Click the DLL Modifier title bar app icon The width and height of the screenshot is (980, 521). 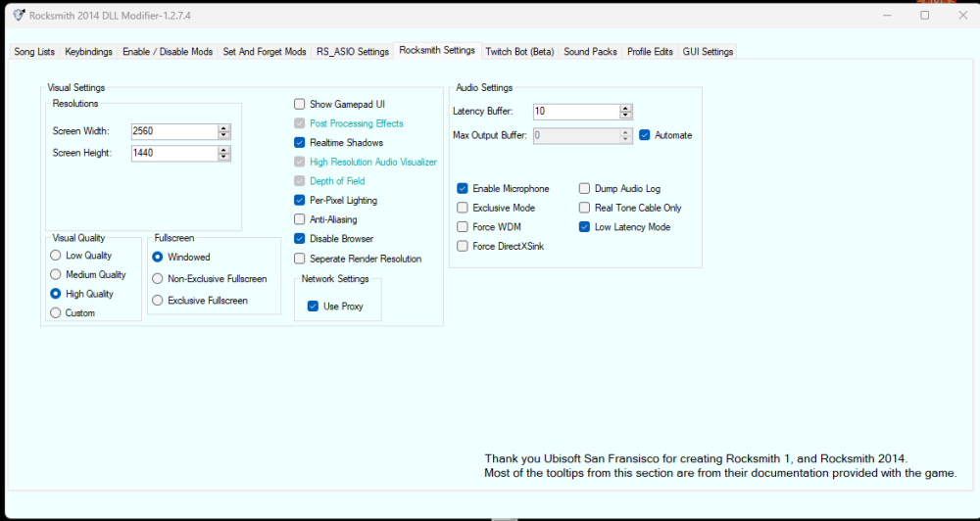click(x=19, y=15)
